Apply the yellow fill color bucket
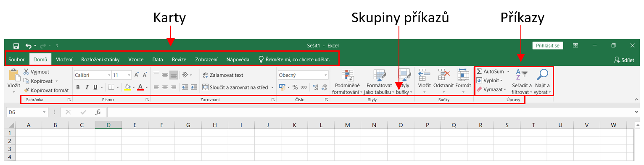This screenshot has height=165, width=644. (x=128, y=87)
